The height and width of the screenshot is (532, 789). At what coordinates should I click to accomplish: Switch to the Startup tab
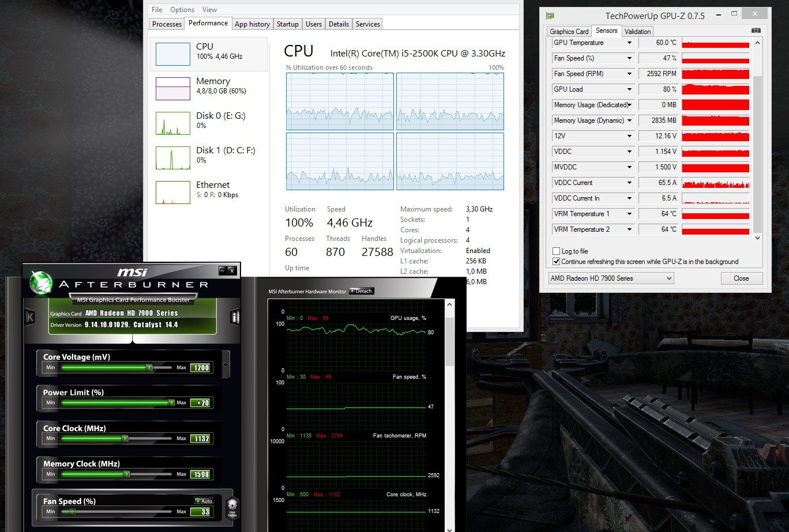click(x=287, y=24)
